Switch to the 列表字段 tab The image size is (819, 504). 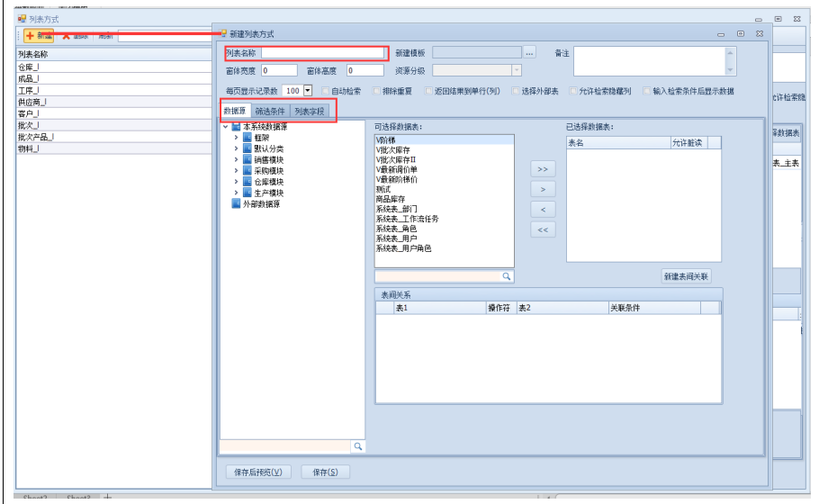(310, 112)
